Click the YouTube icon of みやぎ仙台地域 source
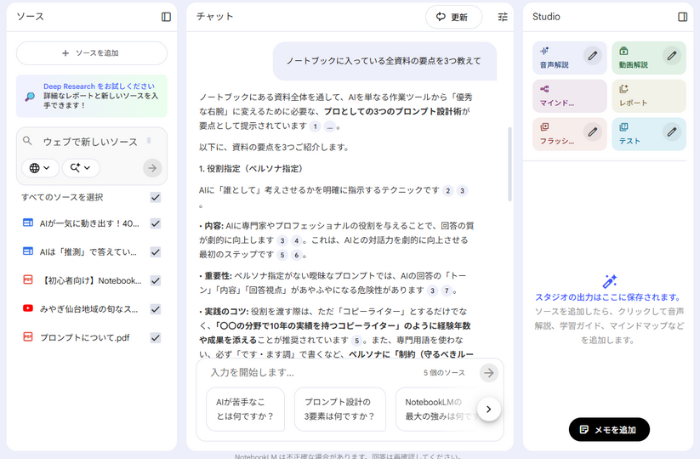Viewport: 700px width, 459px height. pyautogui.click(x=28, y=308)
